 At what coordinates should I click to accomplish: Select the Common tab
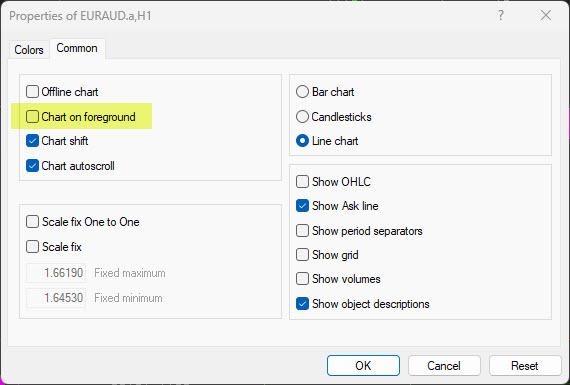pos(77,48)
